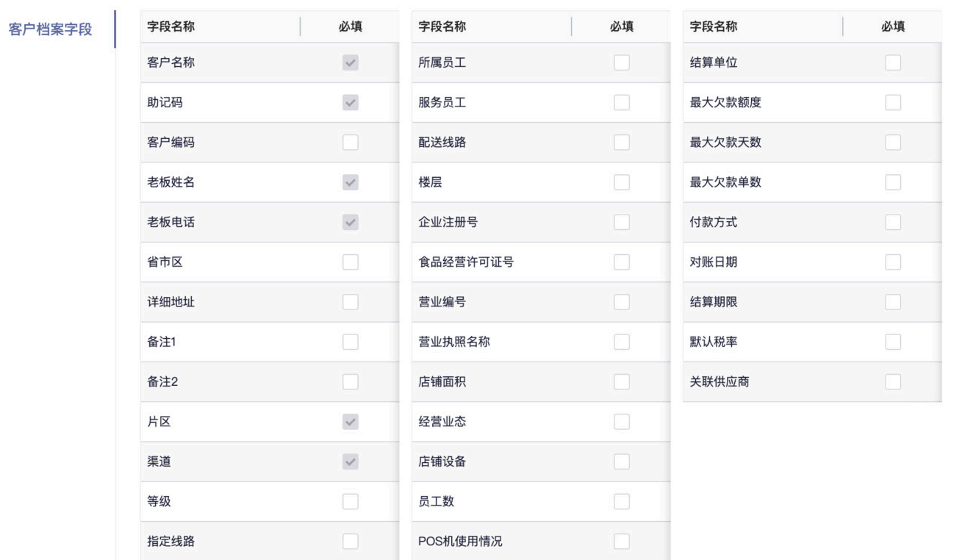Check required box for 店铺面积
This screenshot has height=560, width=976.
(x=622, y=381)
